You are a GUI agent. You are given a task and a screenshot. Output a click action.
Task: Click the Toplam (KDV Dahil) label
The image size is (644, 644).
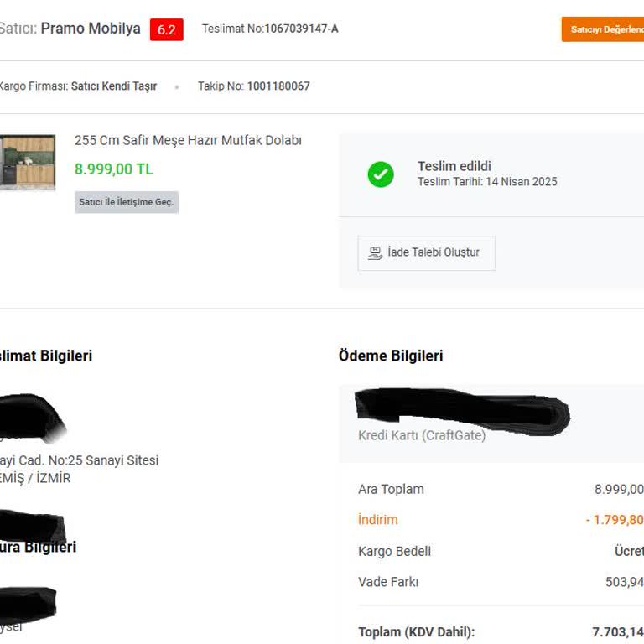pyautogui.click(x=416, y=632)
